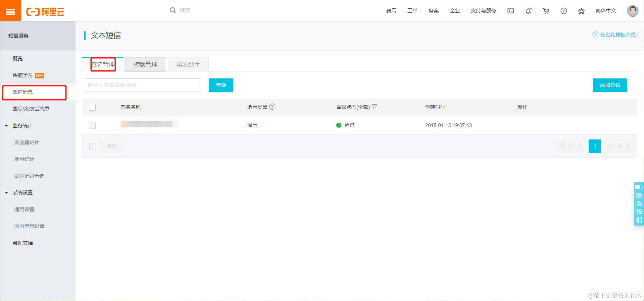
Task: Check the checkbox of the 通用 signature row
Action: pyautogui.click(x=92, y=125)
